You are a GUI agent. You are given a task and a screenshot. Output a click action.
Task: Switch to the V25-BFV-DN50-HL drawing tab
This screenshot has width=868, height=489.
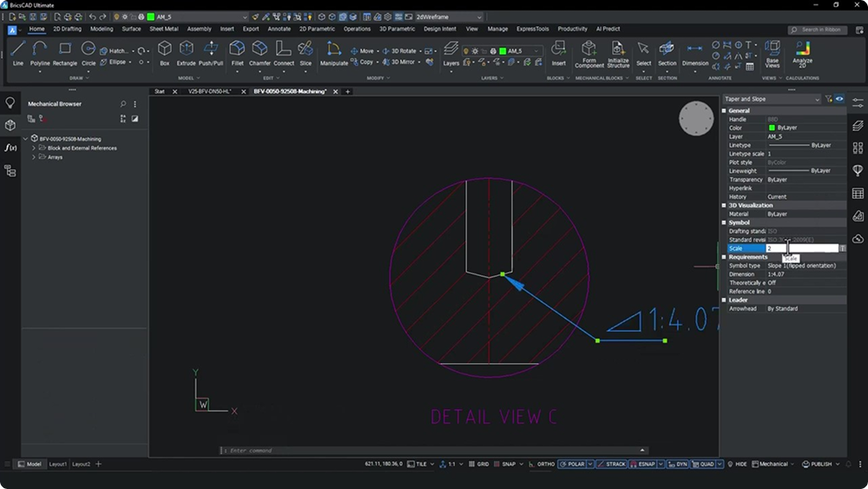209,91
